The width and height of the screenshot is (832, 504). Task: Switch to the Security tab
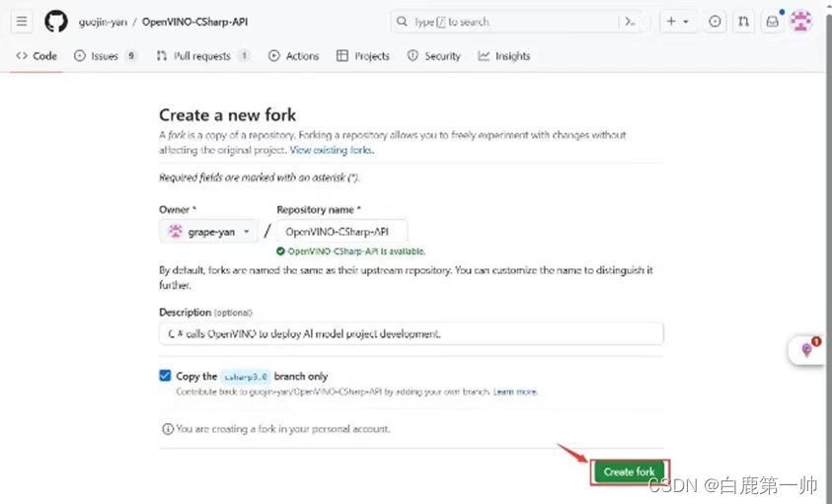[434, 56]
